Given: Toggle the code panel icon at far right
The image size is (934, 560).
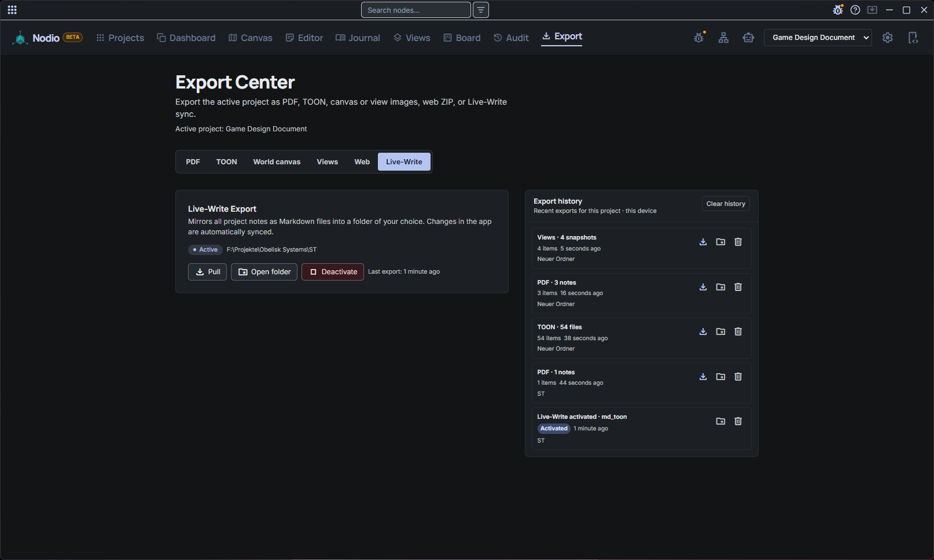Looking at the screenshot, I should click(x=913, y=38).
